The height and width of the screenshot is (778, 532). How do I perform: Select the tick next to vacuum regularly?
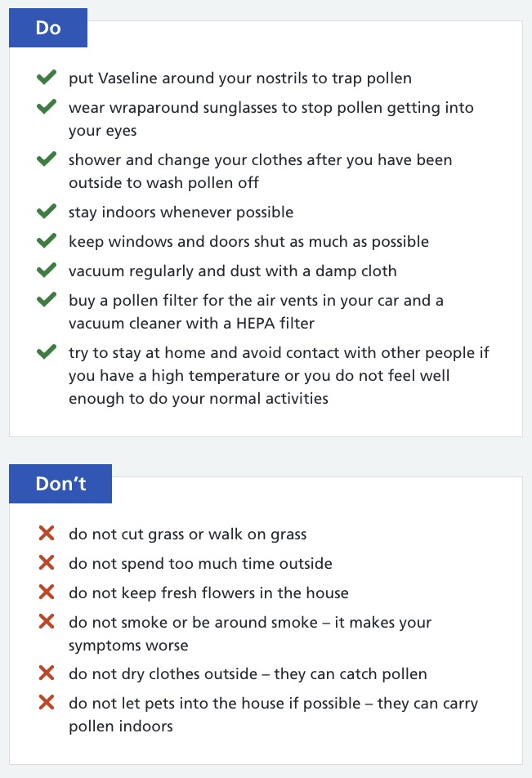click(x=46, y=271)
